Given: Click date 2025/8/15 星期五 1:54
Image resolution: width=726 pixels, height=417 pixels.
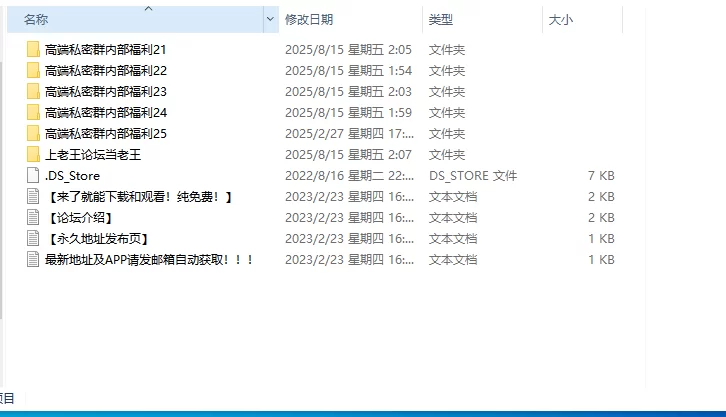Looking at the screenshot, I should coord(348,70).
